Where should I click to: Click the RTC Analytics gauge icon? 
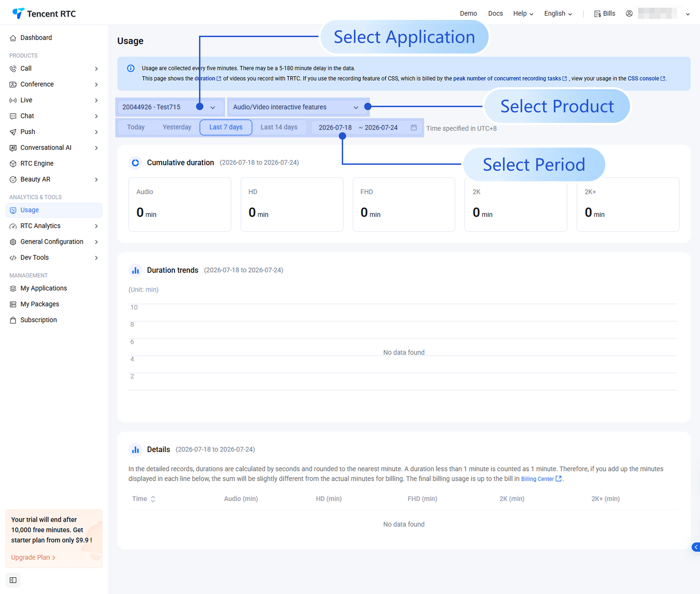tap(13, 226)
